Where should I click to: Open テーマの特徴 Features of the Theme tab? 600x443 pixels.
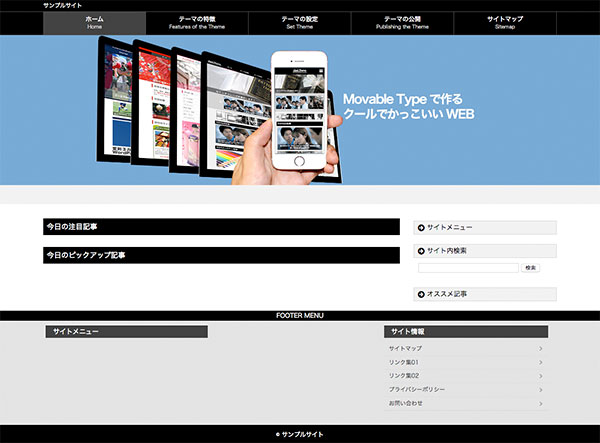click(x=197, y=23)
